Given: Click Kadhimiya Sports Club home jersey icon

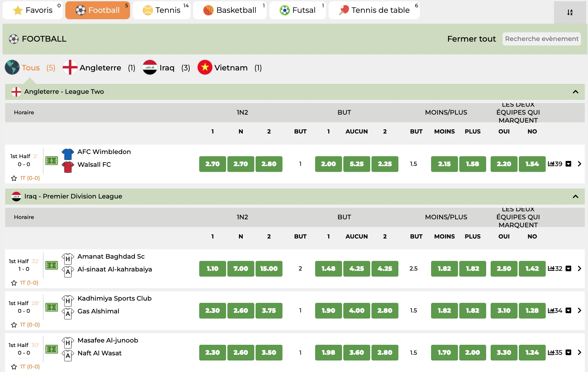Looking at the screenshot, I should point(68,301).
